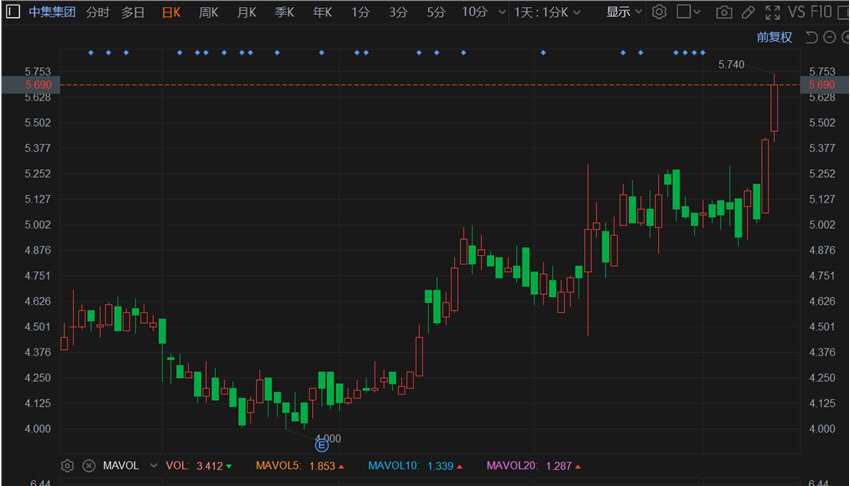Expand the layout options dropdown arrow
The width and height of the screenshot is (850, 486).
[x=697, y=12]
